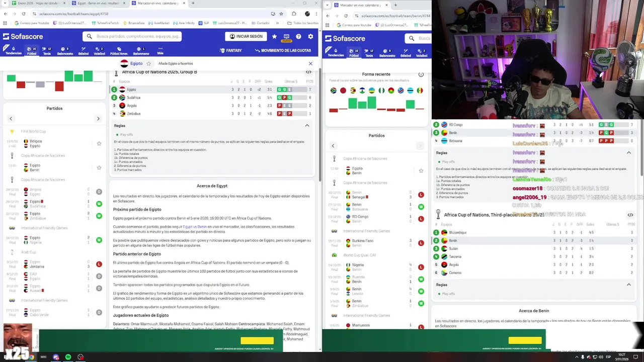Screen dimensions: 644x362
Task: Open Mozambique row in third-placed table
Action: [534, 232]
